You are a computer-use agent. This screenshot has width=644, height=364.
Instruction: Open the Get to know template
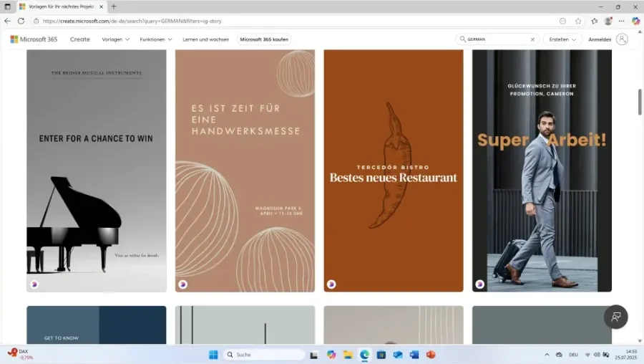pyautogui.click(x=97, y=325)
